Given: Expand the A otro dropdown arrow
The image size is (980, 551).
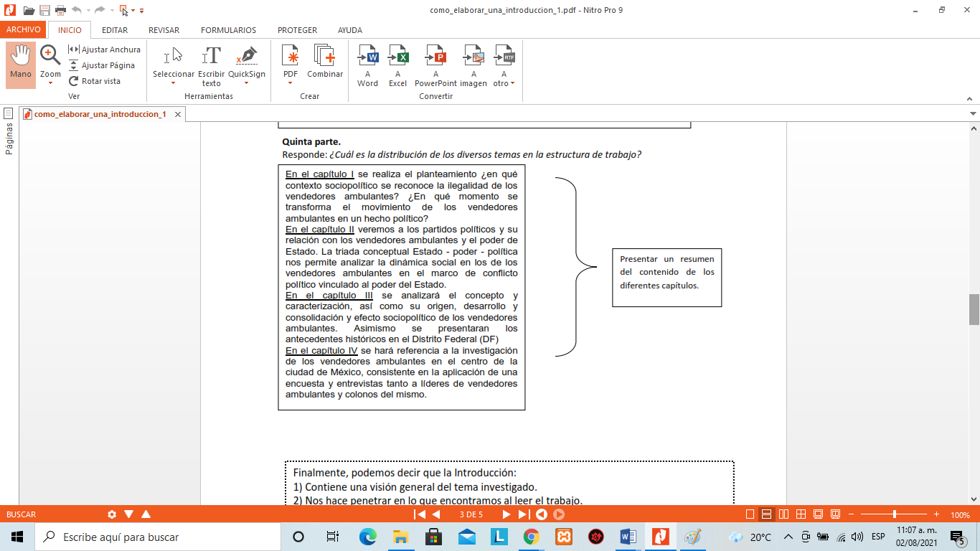Looking at the screenshot, I should tap(512, 83).
